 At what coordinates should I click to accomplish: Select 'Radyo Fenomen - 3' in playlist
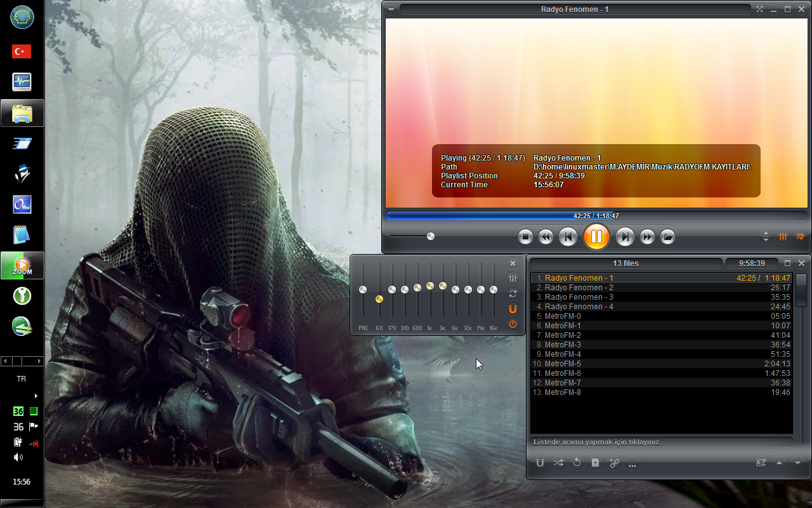(x=661, y=297)
